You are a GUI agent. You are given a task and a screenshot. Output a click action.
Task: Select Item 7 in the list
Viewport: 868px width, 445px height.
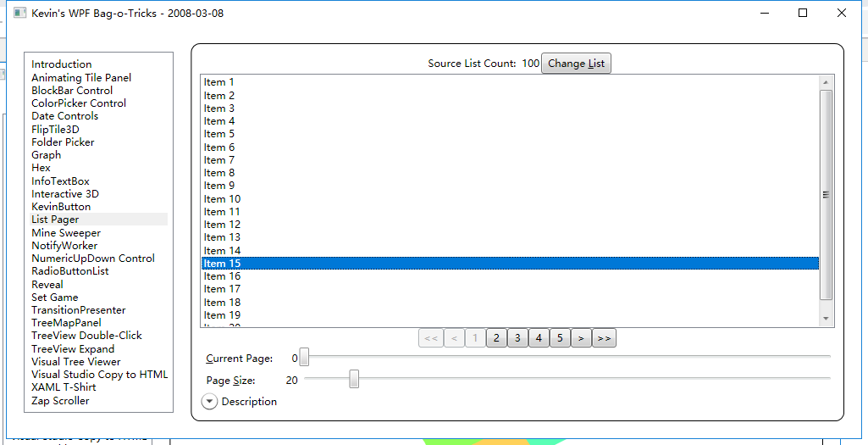point(219,160)
